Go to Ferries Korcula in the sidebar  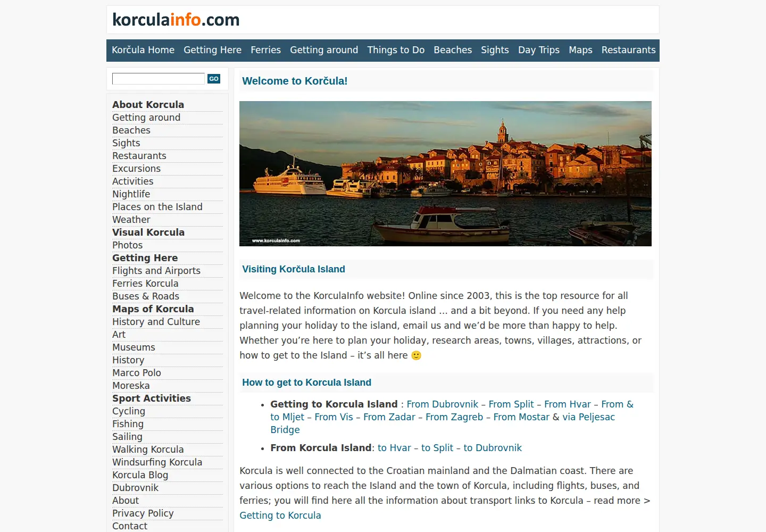tap(145, 284)
